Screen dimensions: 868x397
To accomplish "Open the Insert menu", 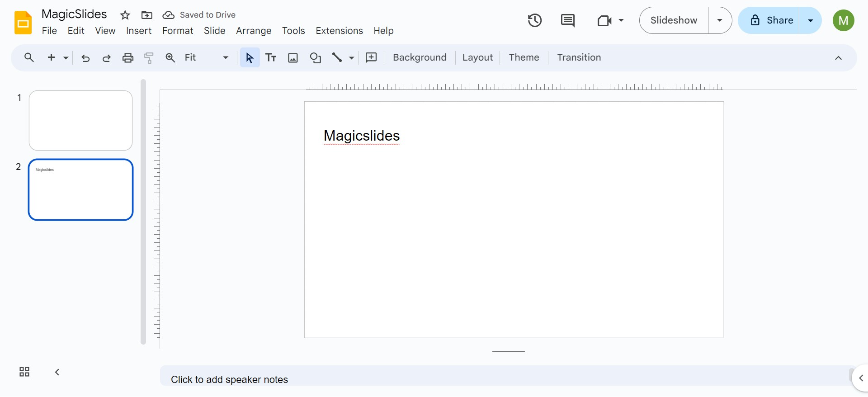I will coord(138,31).
